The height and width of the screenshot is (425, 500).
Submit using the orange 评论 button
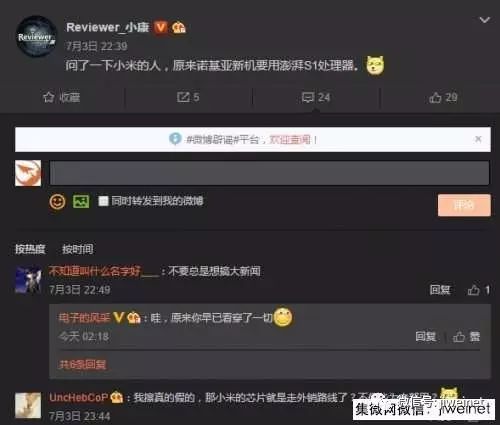point(464,205)
